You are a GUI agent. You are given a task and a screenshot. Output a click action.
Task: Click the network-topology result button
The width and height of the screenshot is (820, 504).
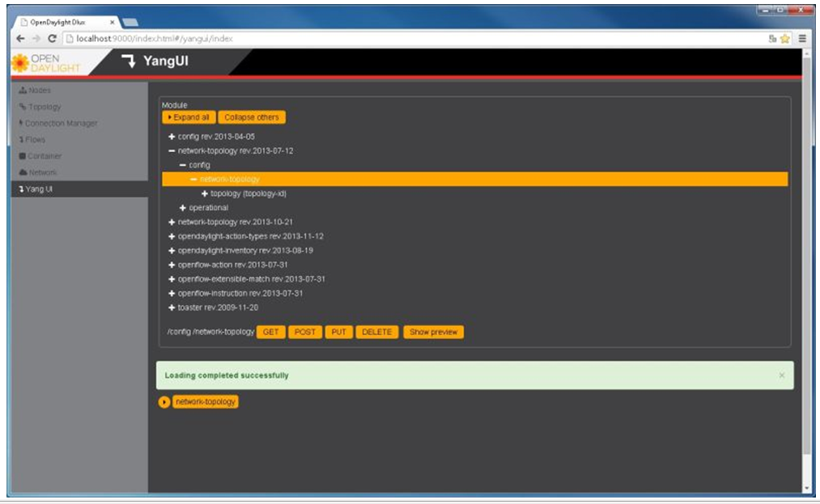(x=206, y=401)
